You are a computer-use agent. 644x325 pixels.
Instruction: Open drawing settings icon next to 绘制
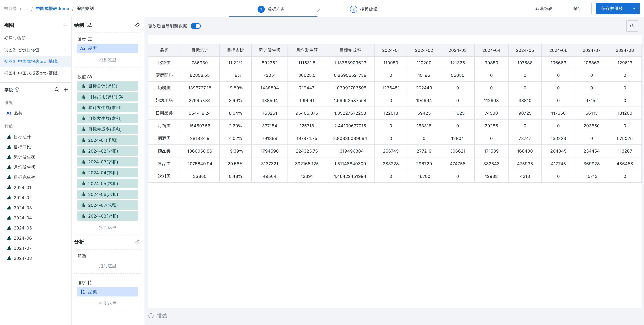pyautogui.click(x=90, y=25)
